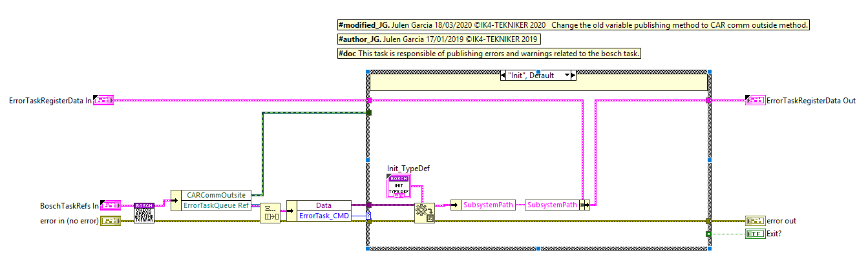Click the ErrorTaskRegisterData output tunnel on right border
This screenshot has width=868, height=257.
(709, 100)
